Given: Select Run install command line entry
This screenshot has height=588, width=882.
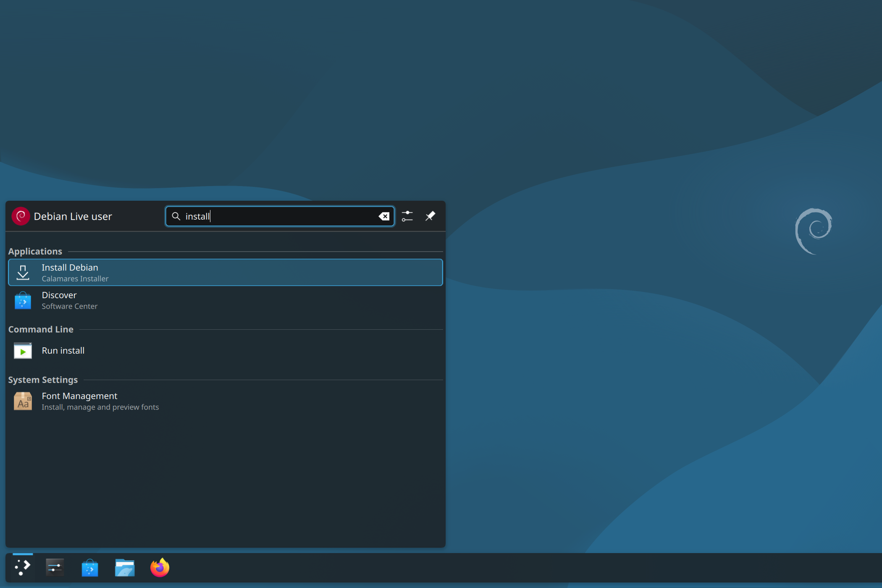Looking at the screenshot, I should [225, 351].
